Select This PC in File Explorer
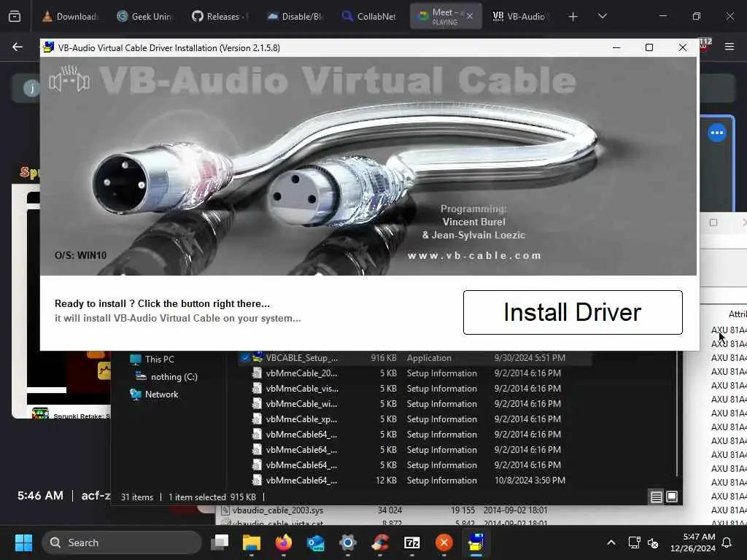747x560 pixels. (x=159, y=359)
